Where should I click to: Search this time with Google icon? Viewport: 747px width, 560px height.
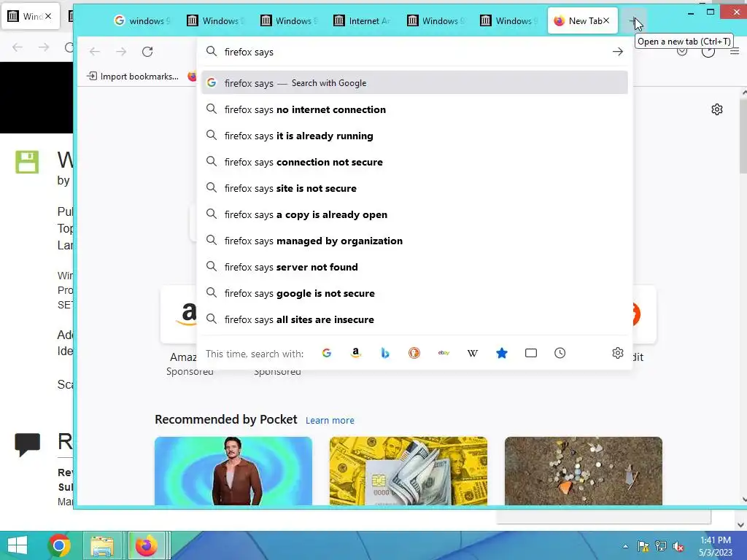tap(326, 353)
